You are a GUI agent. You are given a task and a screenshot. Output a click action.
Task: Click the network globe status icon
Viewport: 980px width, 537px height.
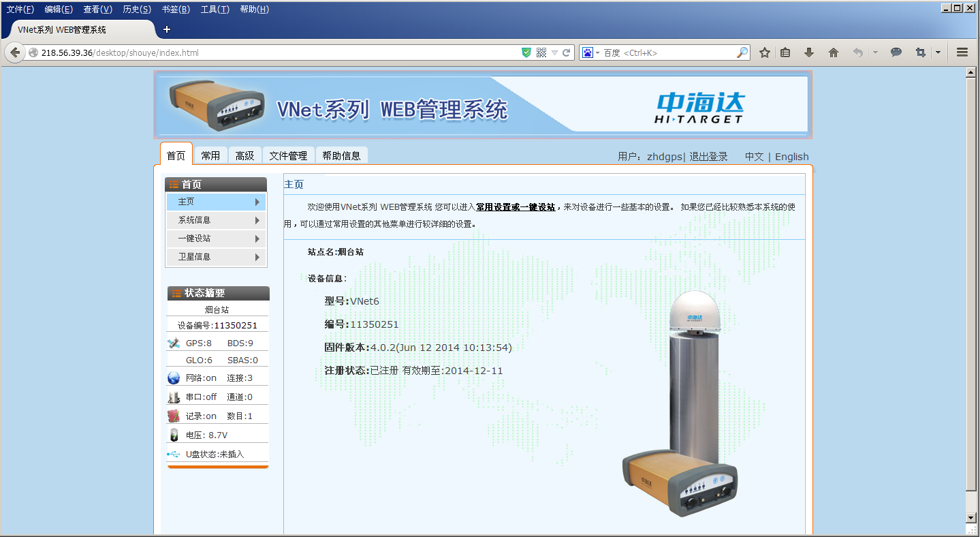pyautogui.click(x=174, y=378)
